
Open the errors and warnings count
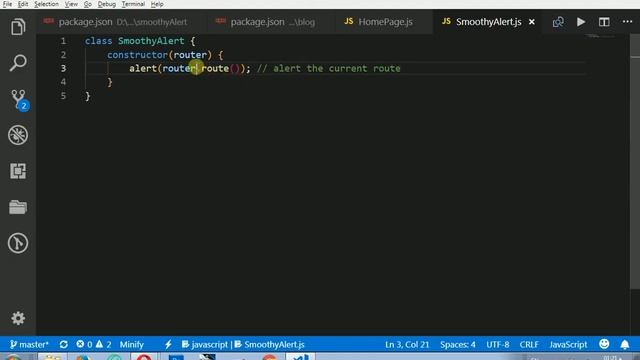(94, 344)
